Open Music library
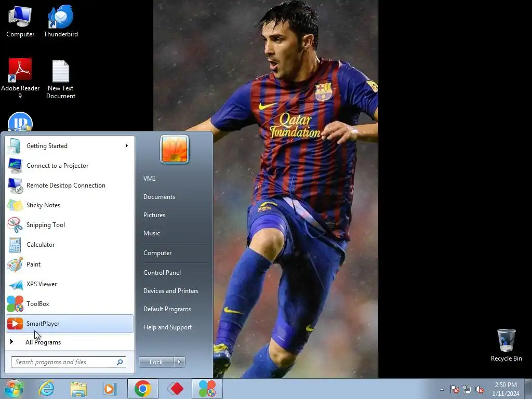The width and height of the screenshot is (532, 399). coord(151,233)
